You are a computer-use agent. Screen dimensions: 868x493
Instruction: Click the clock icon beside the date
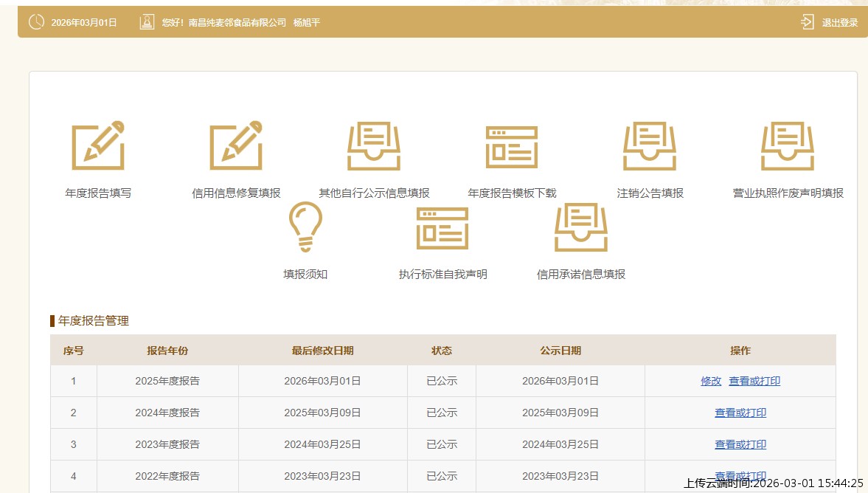36,22
